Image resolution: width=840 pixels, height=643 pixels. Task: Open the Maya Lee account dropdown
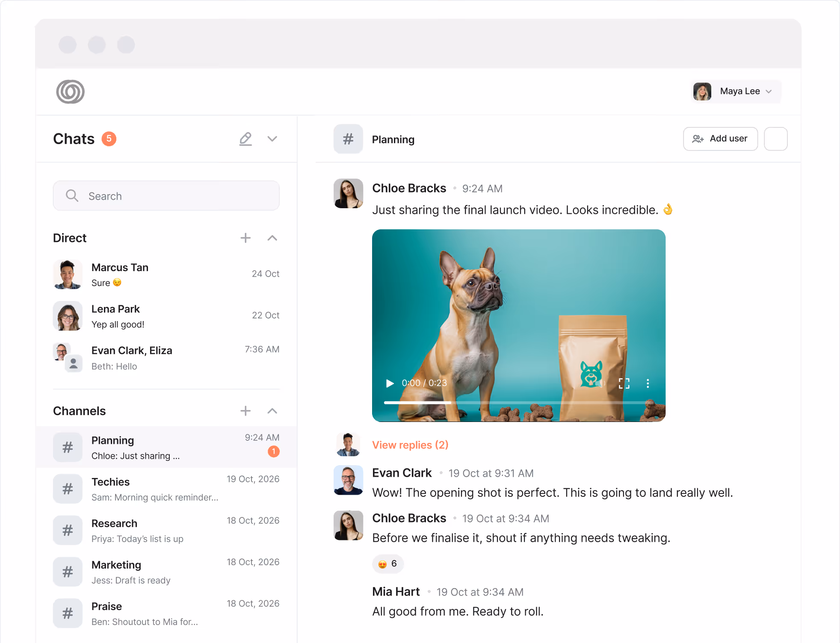735,91
